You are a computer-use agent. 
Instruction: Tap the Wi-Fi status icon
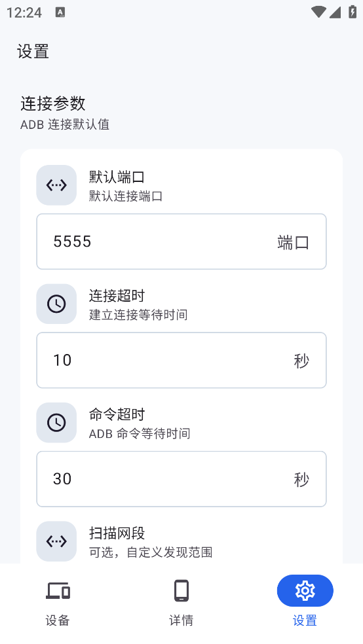point(318,12)
